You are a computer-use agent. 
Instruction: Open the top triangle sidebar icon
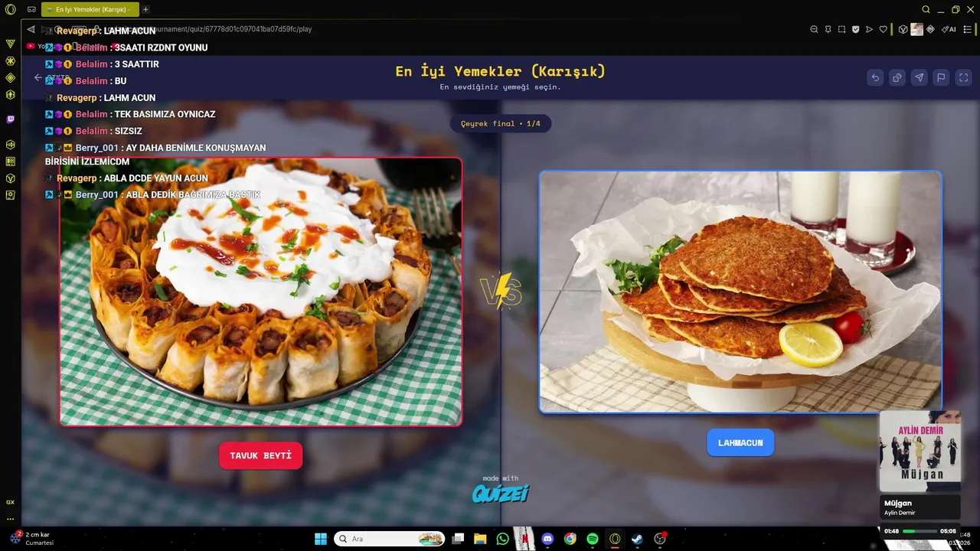click(10, 44)
